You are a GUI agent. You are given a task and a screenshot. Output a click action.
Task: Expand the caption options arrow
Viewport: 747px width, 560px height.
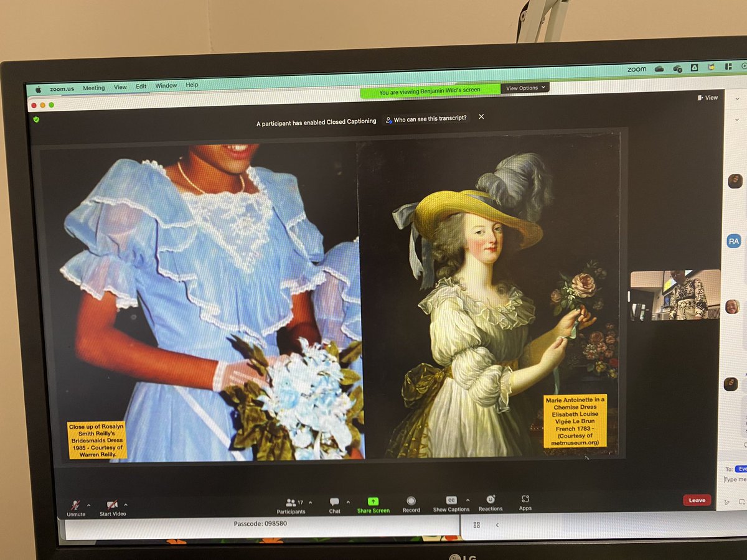pyautogui.click(x=467, y=499)
